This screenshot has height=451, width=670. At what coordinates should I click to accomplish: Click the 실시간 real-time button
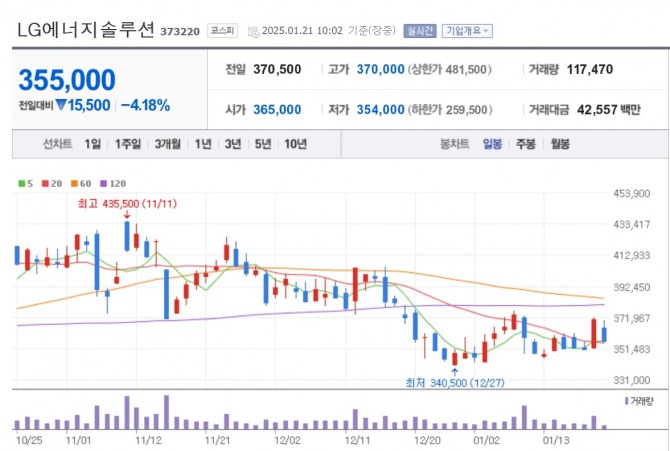[420, 31]
